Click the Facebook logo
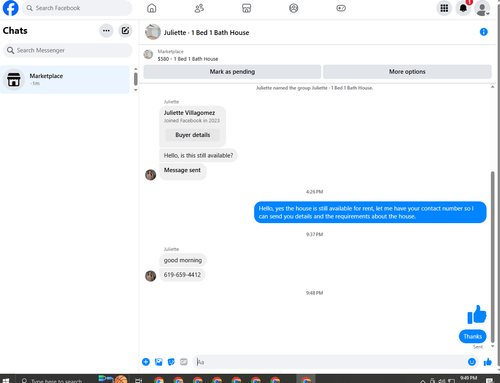Screen dimensions: 500x383 (10, 8)
